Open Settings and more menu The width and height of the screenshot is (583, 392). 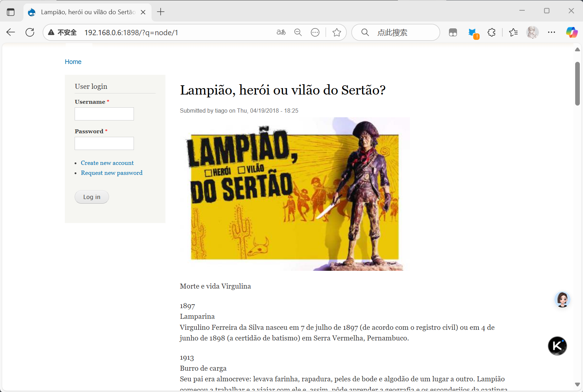551,32
